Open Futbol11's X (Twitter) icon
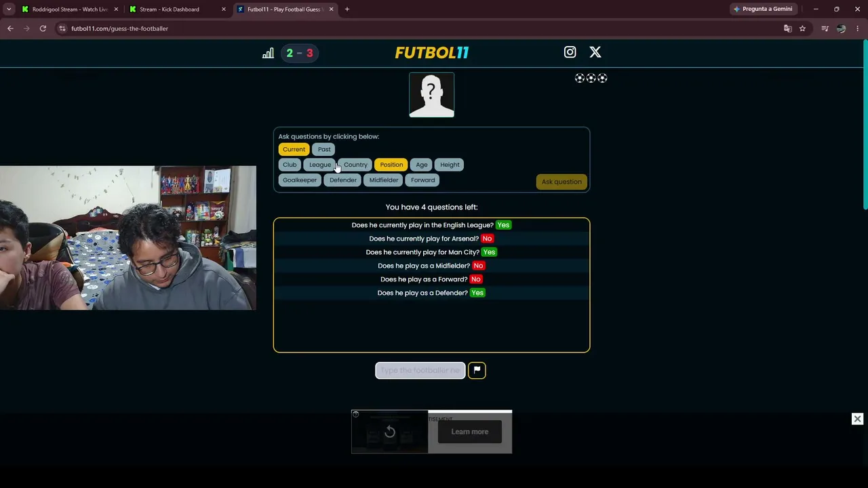The width and height of the screenshot is (868, 488). 595,52
